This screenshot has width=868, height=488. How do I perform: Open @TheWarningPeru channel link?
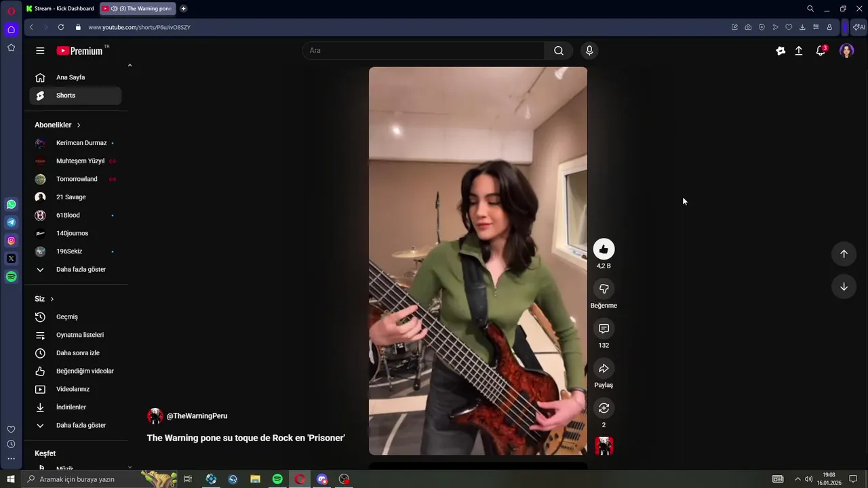click(x=197, y=416)
